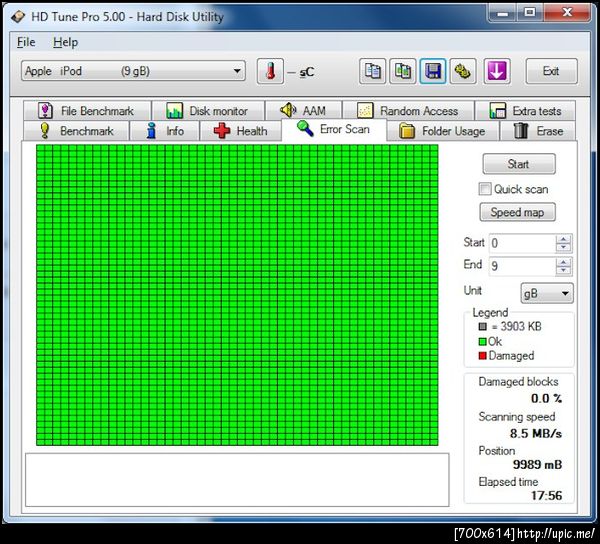Screen dimensions: 600x544
Task: Click the '9989 mB' position value
Action: pos(537,464)
